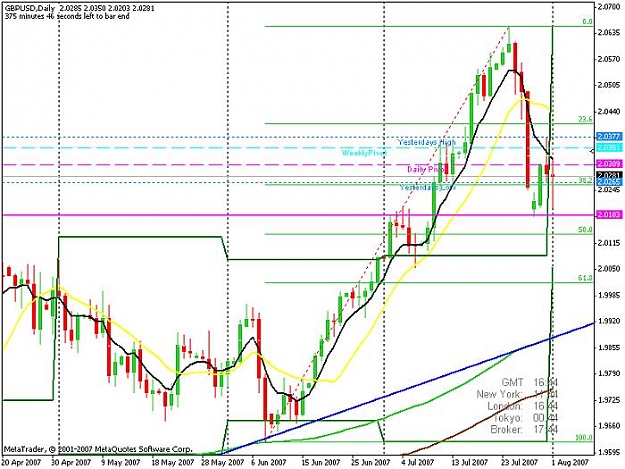Click the Fibonacci 50.0 level label
The height and width of the screenshot is (469, 625).
[x=586, y=230]
